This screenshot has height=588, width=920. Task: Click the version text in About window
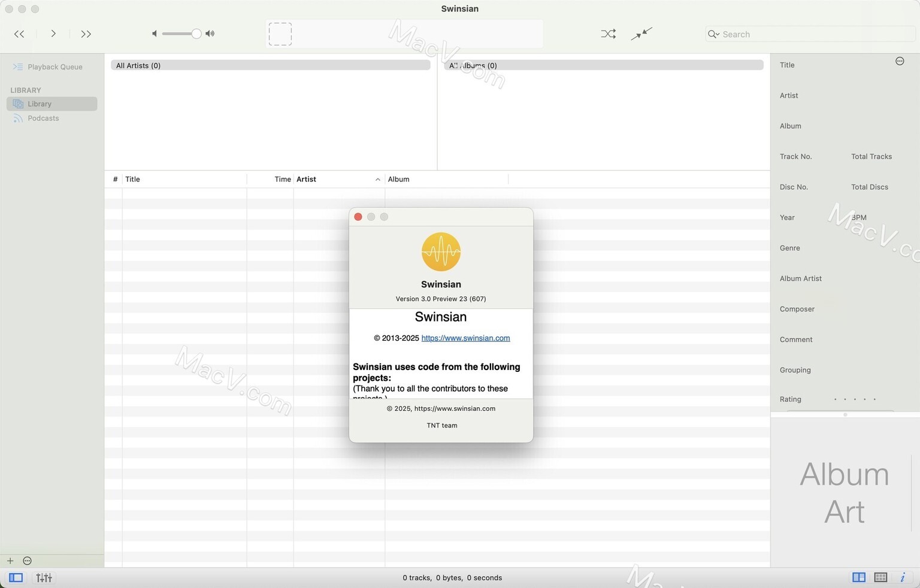click(441, 299)
